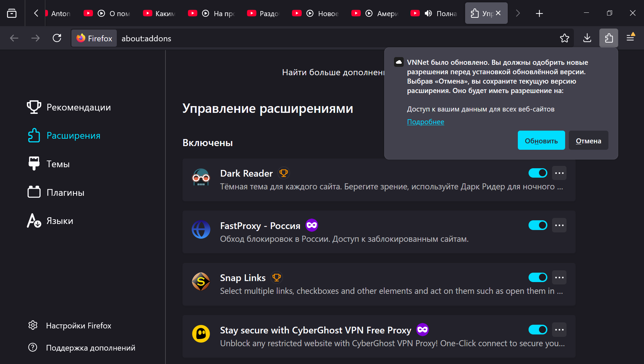Go back to previous page
This screenshot has width=644, height=364.
pos(14,38)
